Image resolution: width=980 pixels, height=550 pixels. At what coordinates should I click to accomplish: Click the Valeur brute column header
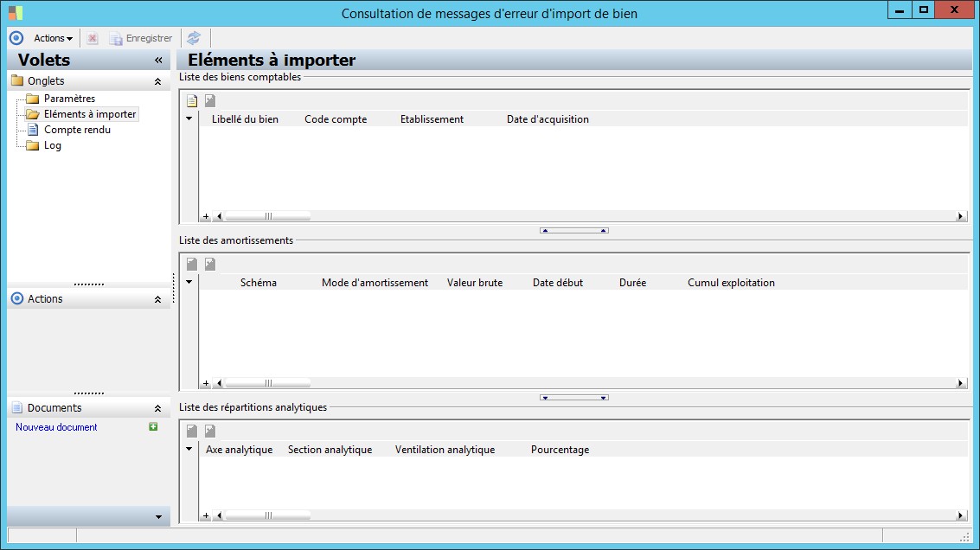[x=474, y=283]
